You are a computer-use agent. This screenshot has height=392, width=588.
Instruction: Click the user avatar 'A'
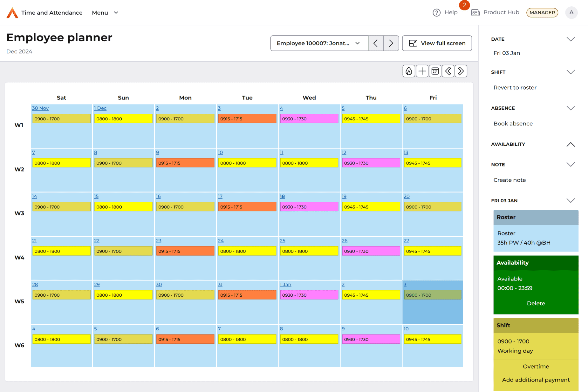coord(571,12)
